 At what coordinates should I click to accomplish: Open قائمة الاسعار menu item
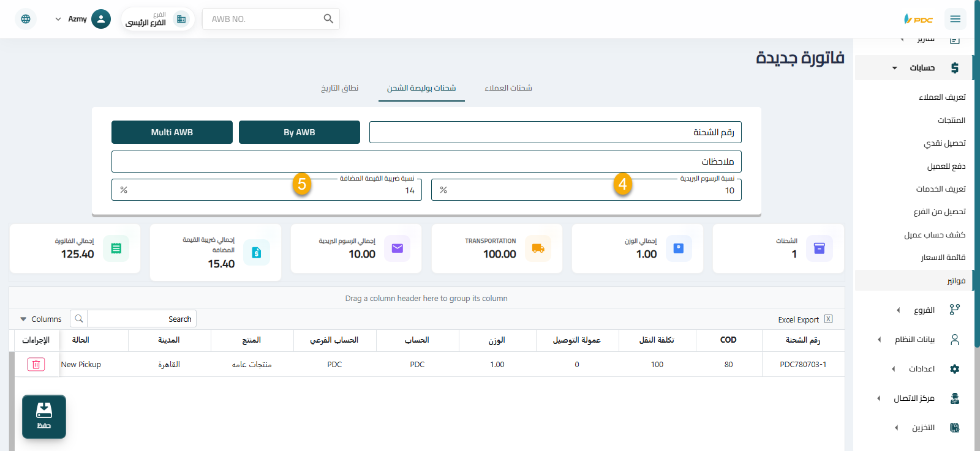click(x=943, y=258)
